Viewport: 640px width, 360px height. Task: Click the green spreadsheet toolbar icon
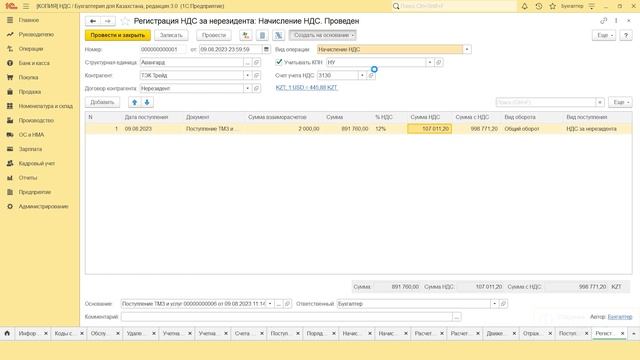278,36
